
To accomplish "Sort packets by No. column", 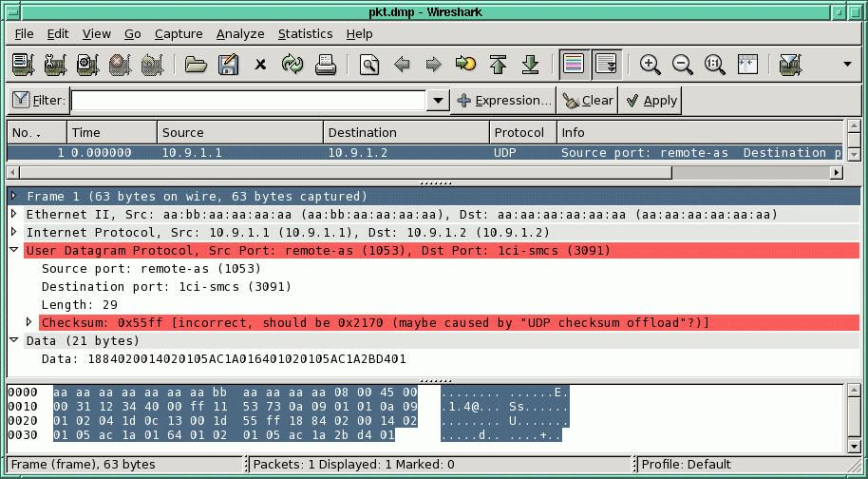I will (x=37, y=133).
